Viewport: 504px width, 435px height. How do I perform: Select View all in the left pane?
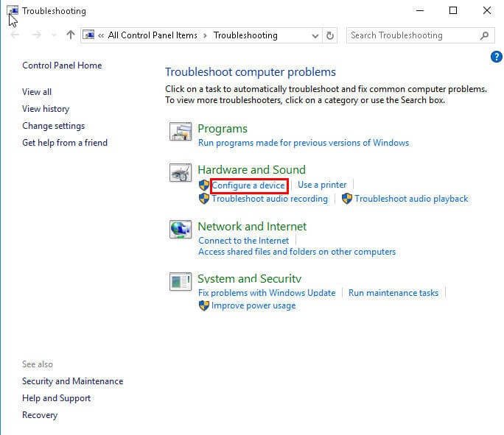pos(37,92)
